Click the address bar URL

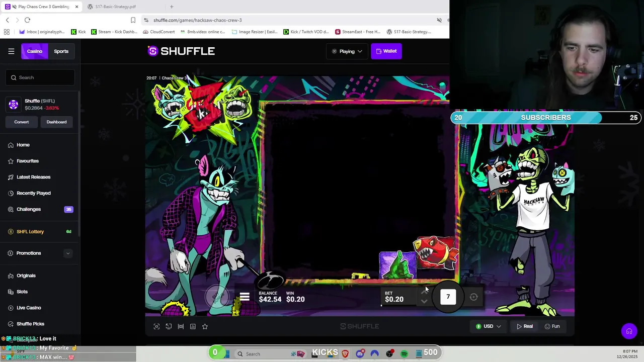click(197, 20)
